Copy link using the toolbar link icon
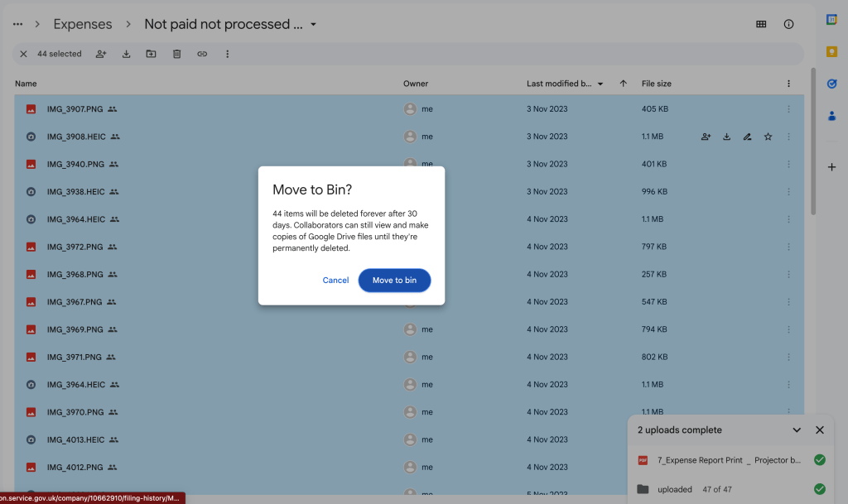This screenshot has height=504, width=848. tap(202, 54)
